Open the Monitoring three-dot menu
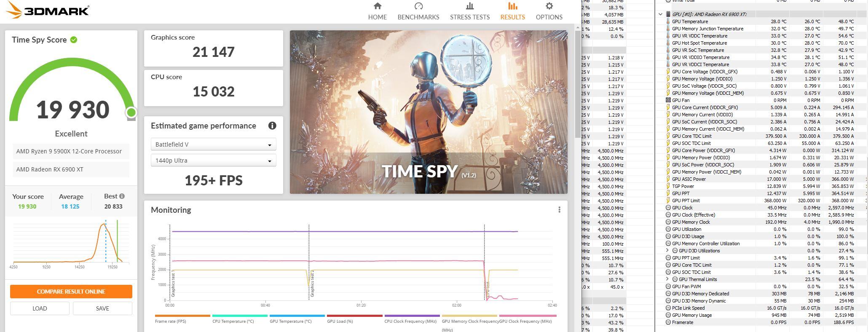Screen dimensions: 868x332 point(559,210)
